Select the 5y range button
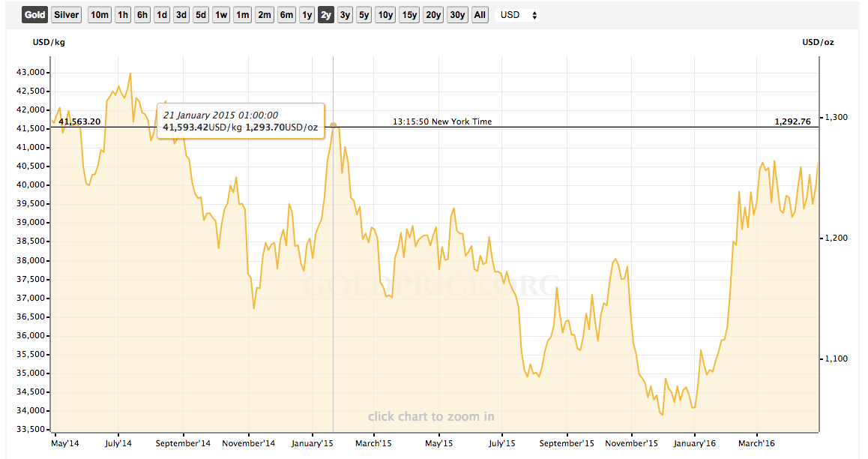This screenshot has height=459, width=868. click(x=364, y=15)
